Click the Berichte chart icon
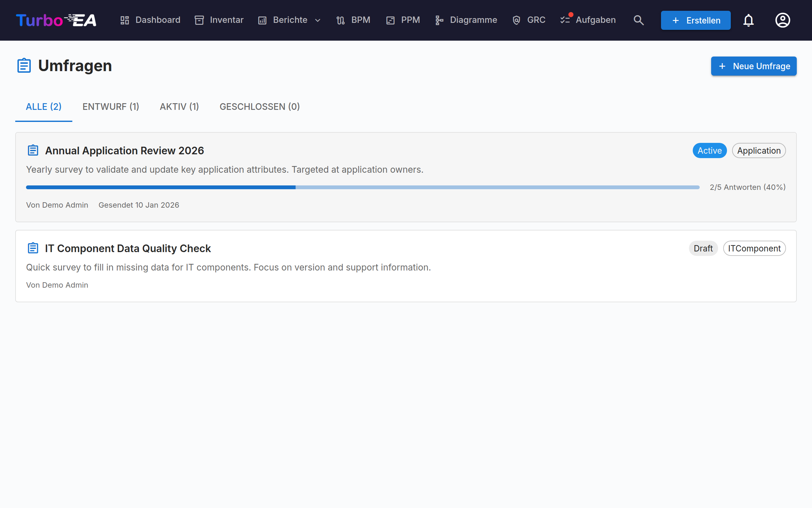The width and height of the screenshot is (812, 508). 262,20
